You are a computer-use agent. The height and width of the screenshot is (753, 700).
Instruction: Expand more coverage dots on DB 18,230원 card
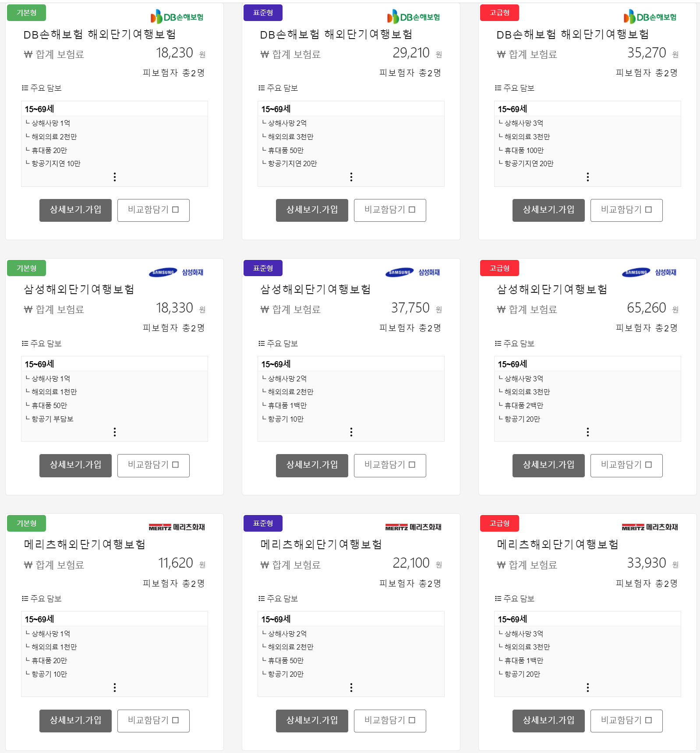(115, 177)
